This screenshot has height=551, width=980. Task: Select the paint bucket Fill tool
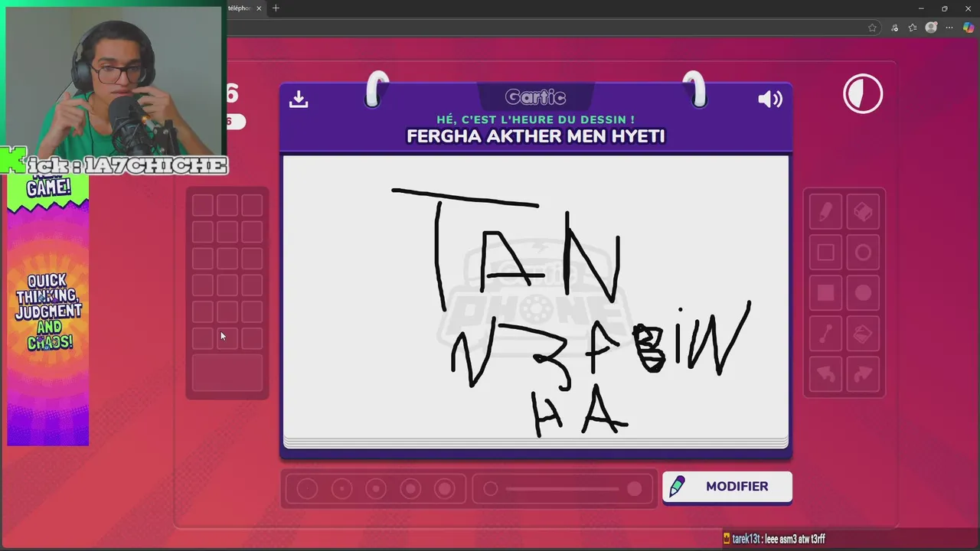(863, 334)
